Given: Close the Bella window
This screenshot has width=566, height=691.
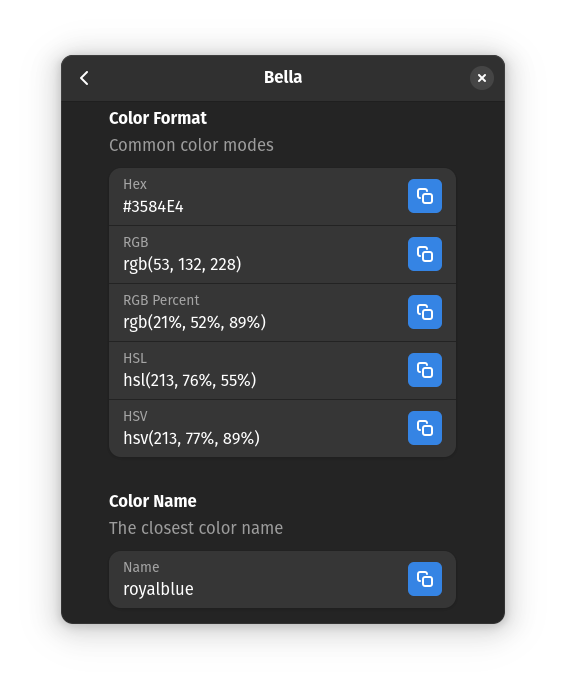Looking at the screenshot, I should coord(481,78).
